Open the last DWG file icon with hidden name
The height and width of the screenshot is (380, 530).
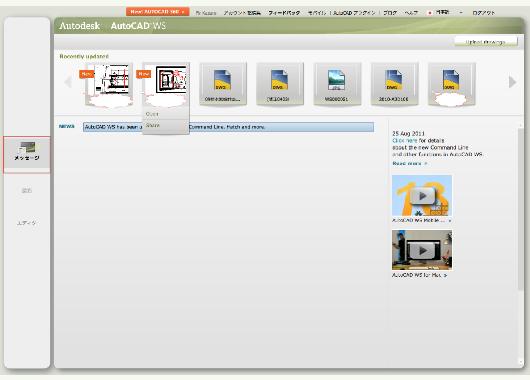click(x=451, y=80)
